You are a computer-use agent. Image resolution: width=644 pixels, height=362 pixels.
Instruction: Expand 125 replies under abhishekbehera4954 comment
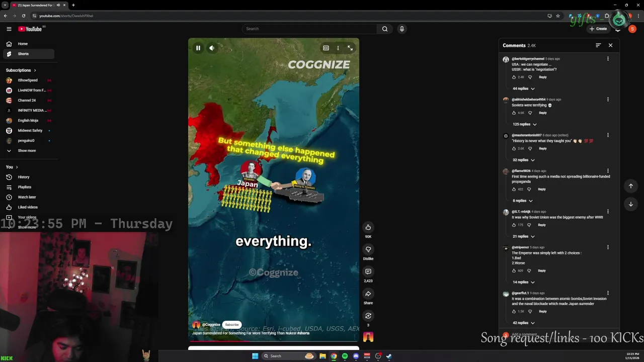tap(524, 124)
